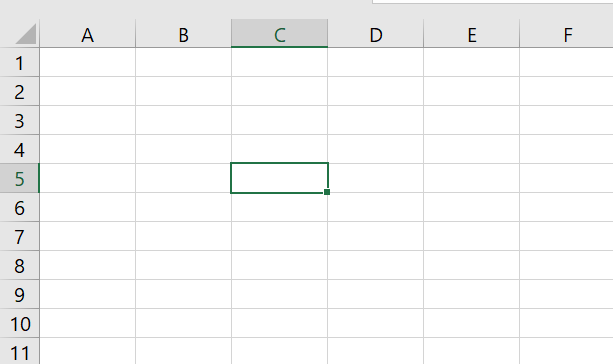
Task: Select row 8 header
Action: [20, 265]
